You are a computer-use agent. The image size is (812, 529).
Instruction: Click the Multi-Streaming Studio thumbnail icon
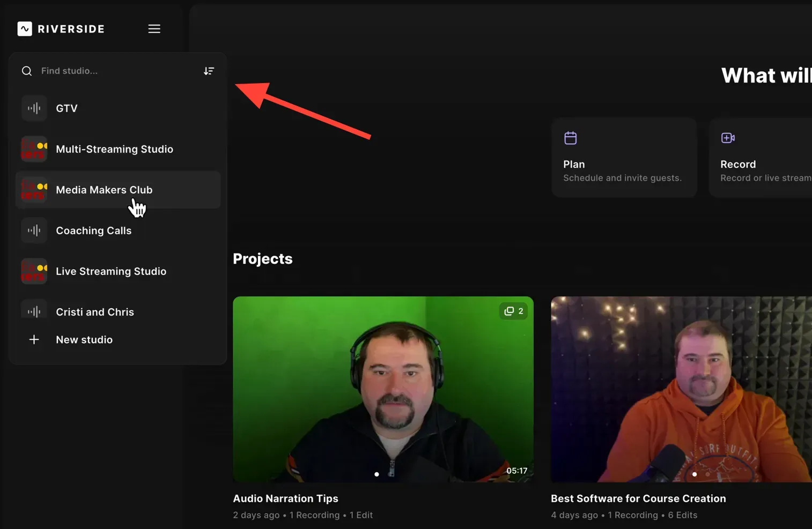pos(34,149)
